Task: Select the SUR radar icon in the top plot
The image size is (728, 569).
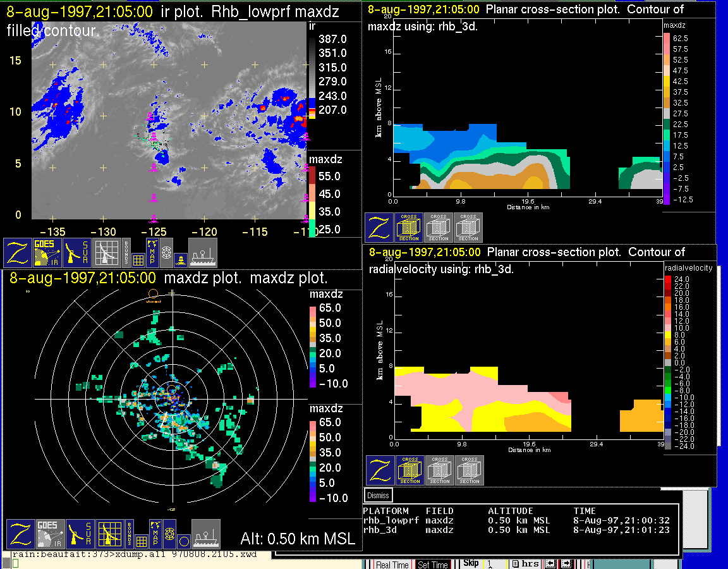Action: [77, 252]
